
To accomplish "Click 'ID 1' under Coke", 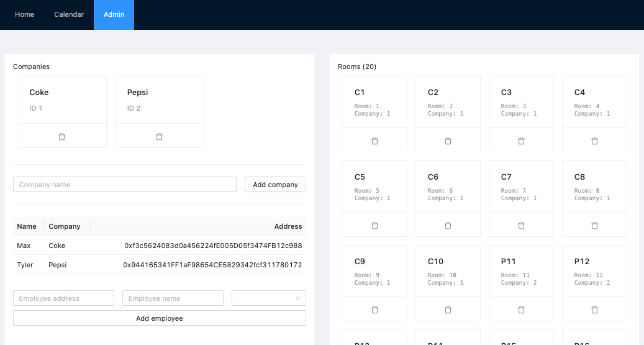I will point(36,108).
